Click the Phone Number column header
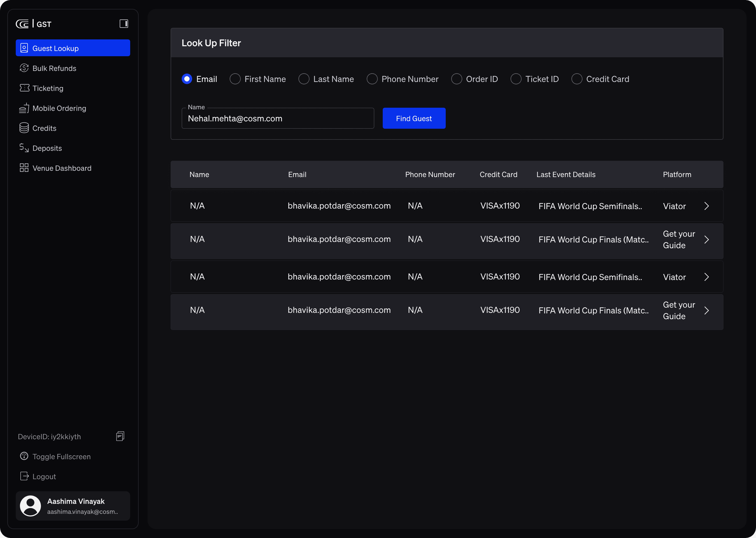Screen dimensions: 756x538 pos(430,174)
